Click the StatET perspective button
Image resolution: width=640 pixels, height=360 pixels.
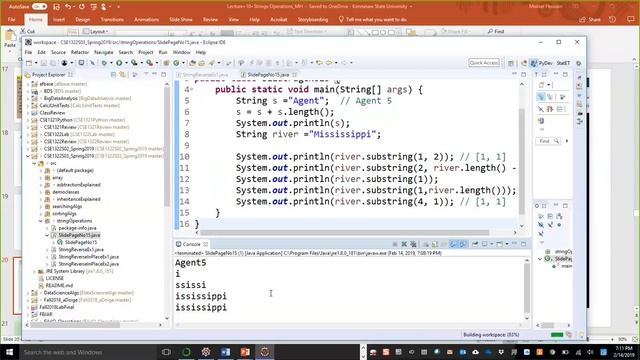click(563, 63)
